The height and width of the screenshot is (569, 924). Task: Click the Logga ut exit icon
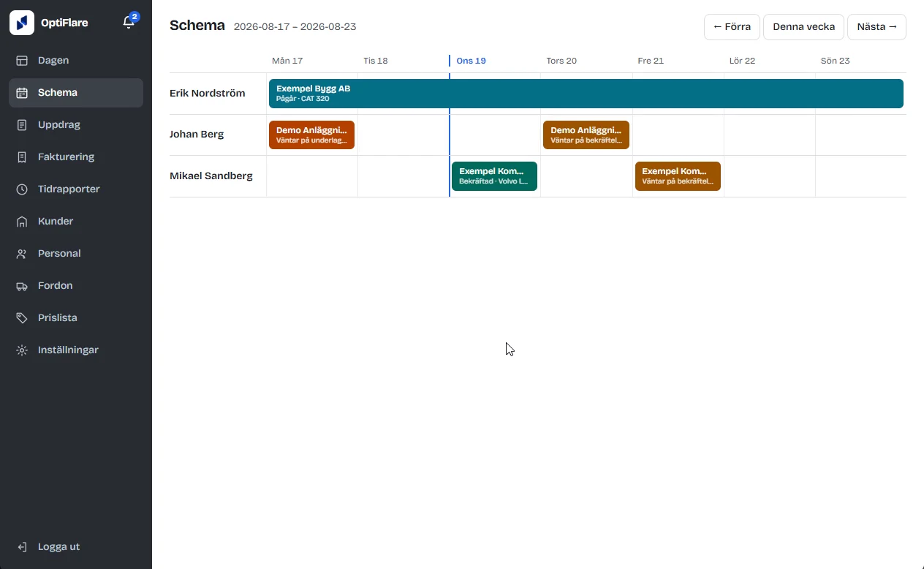[x=22, y=547]
